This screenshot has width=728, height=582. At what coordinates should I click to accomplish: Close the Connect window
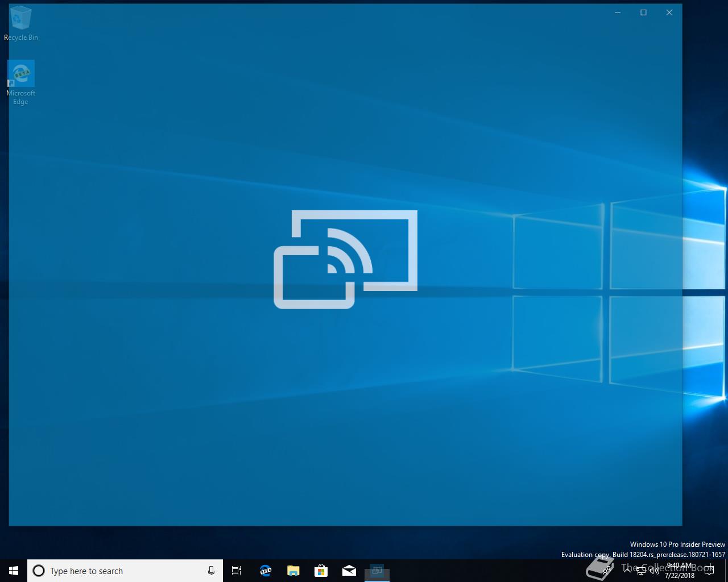click(x=669, y=13)
